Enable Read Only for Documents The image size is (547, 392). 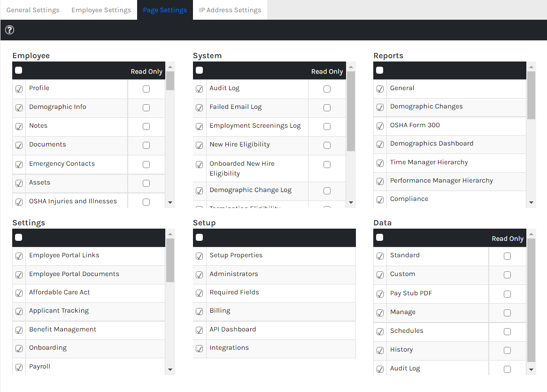point(146,145)
